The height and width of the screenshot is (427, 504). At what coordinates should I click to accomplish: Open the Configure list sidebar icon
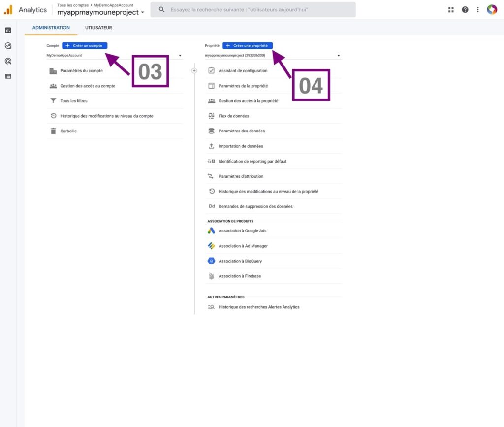(x=8, y=76)
